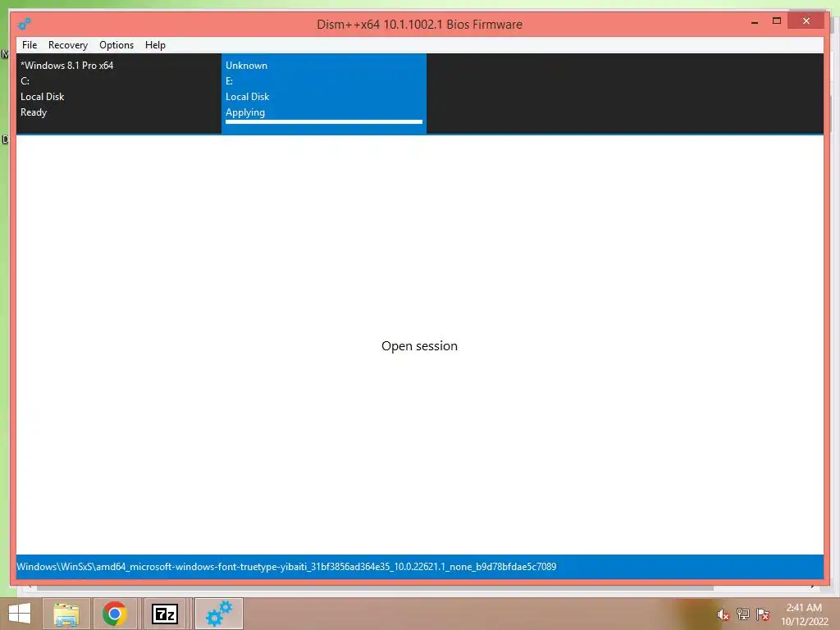Image resolution: width=840 pixels, height=630 pixels.
Task: Select the Windows 8.1 Pro x64 image tile
Action: (118, 94)
